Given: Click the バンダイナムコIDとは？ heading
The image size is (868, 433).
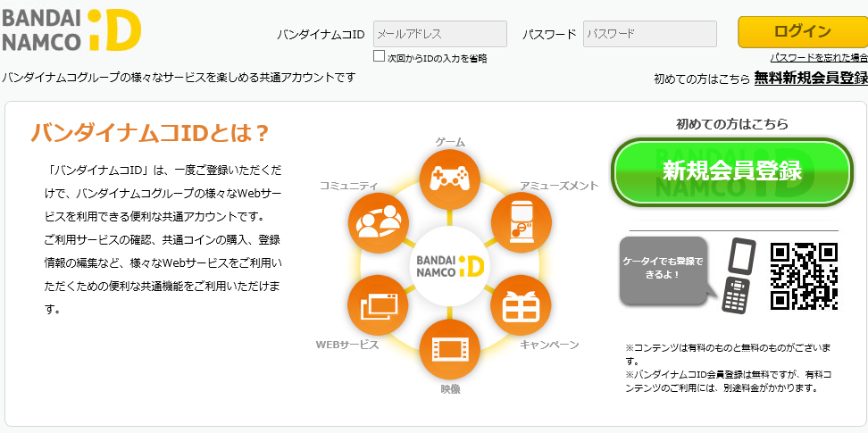Looking at the screenshot, I should coord(150,133).
